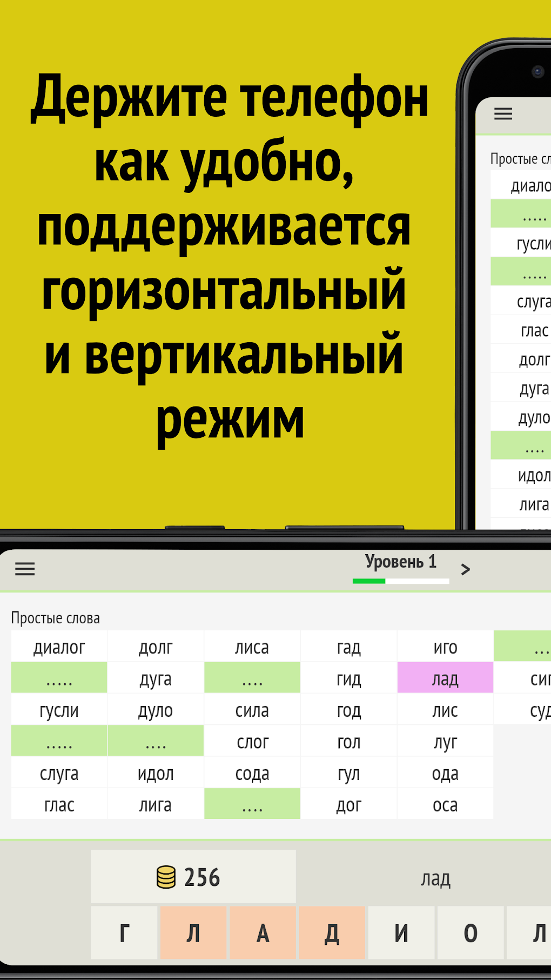Select лига on the vertical phone
The image size is (551, 980).
521,504
